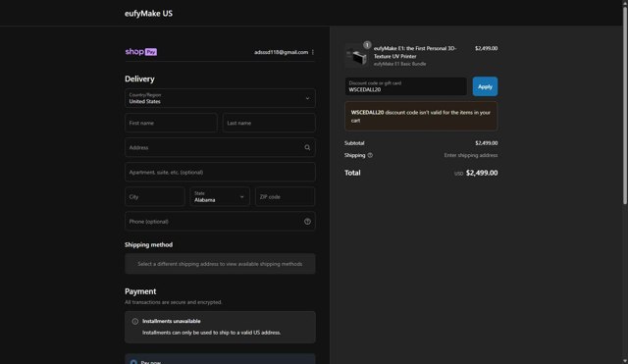Viewport: 628px width, 364px height.
Task: Click the address search magnifier icon
Action: click(307, 147)
